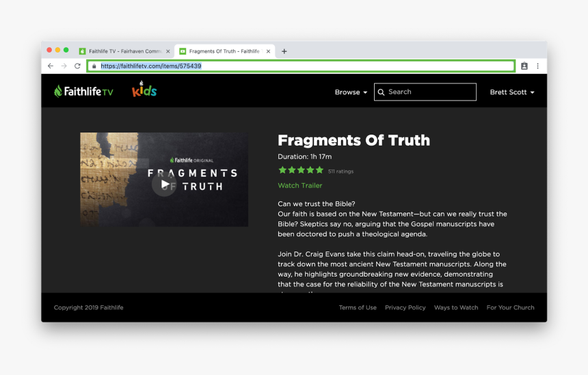The image size is (588, 375).
Task: Open the Privacy Policy link
Action: point(405,307)
